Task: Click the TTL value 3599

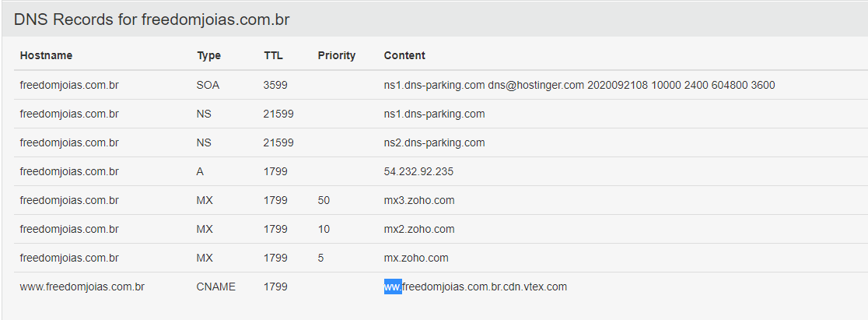Action: (x=275, y=86)
